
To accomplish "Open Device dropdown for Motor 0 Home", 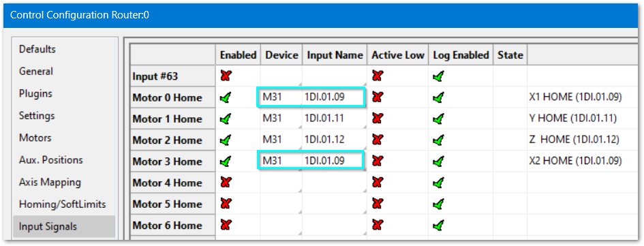I will point(281,97).
